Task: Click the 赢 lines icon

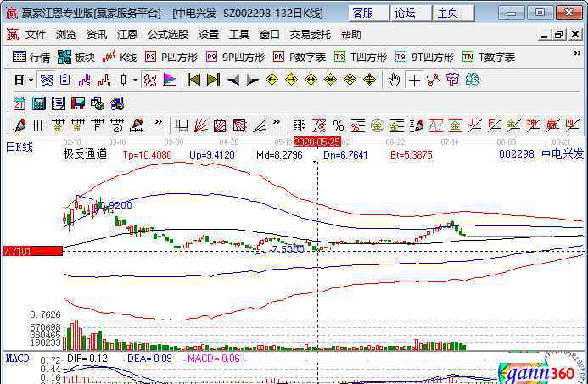Action: (552, 125)
